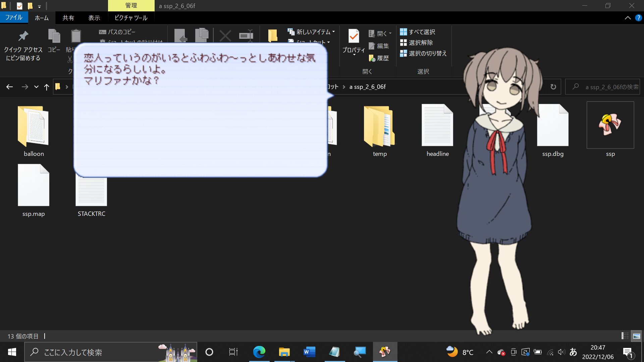Click the Copy Path (パスのコピー) item
This screenshot has width=644, height=362.
pyautogui.click(x=117, y=32)
